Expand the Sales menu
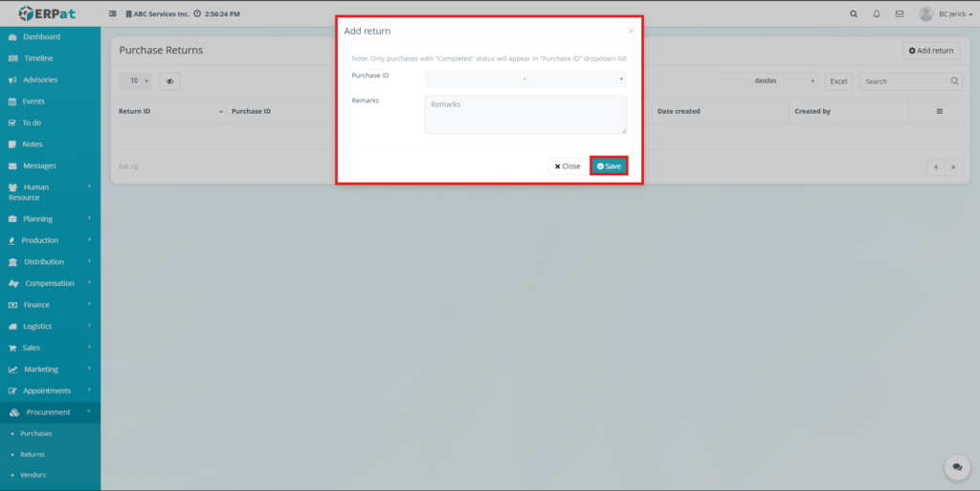The image size is (980, 491). (50, 347)
